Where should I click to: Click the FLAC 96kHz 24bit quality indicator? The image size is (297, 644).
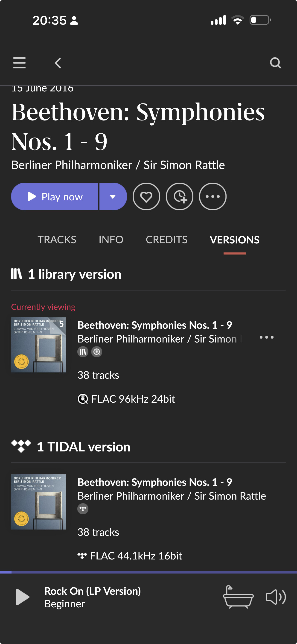coord(126,399)
